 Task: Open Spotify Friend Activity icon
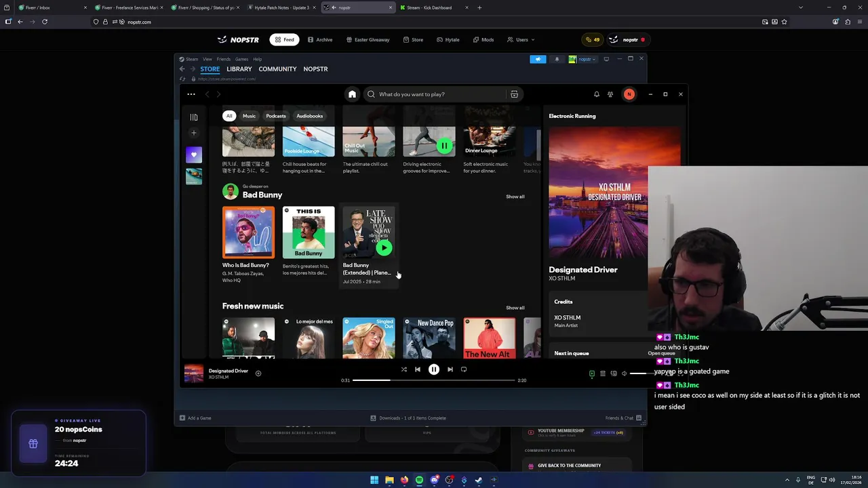coord(610,94)
